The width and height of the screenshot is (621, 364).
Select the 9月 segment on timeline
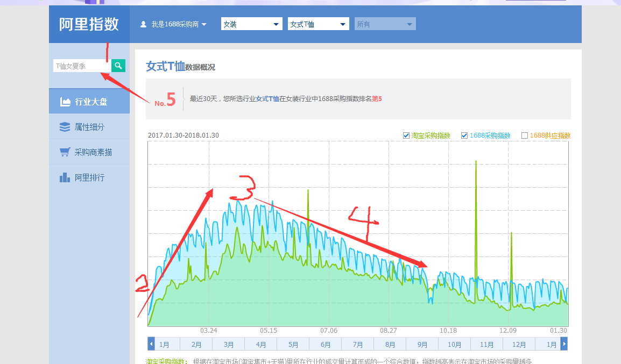coord(422,344)
